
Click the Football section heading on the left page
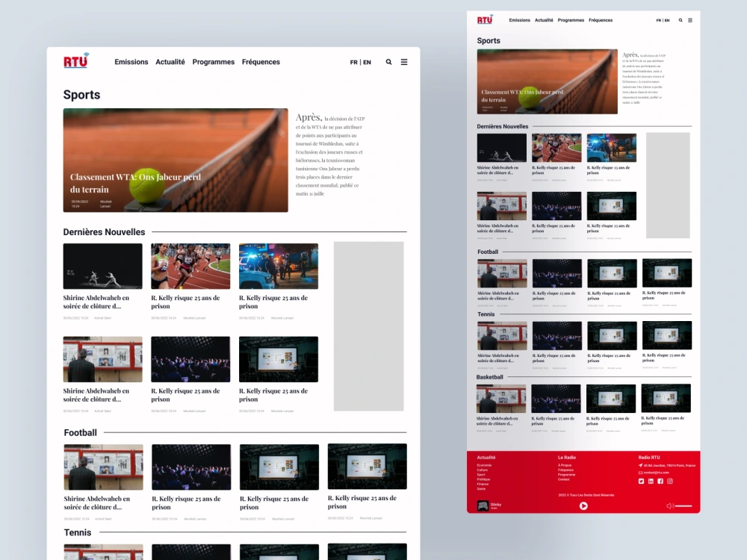[81, 432]
